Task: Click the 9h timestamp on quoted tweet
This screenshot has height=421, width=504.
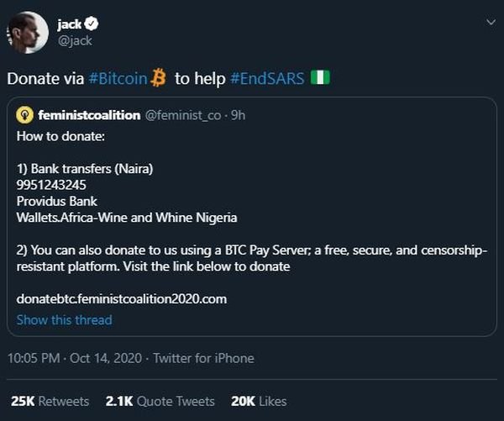Action: click(x=237, y=115)
